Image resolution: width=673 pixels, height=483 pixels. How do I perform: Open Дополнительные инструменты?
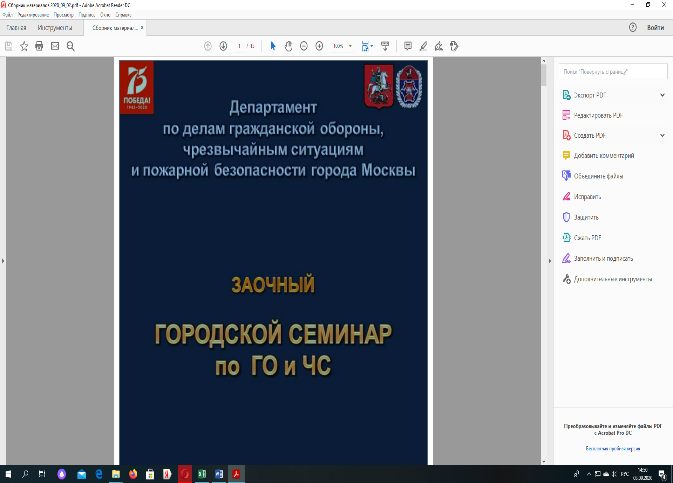tap(612, 279)
